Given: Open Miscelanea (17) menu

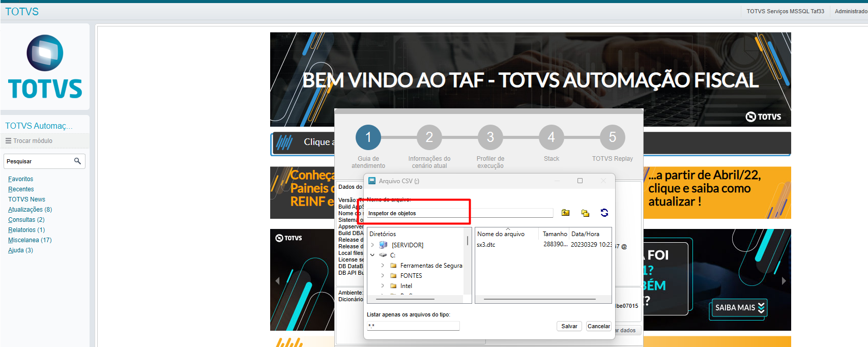Looking at the screenshot, I should [30, 240].
